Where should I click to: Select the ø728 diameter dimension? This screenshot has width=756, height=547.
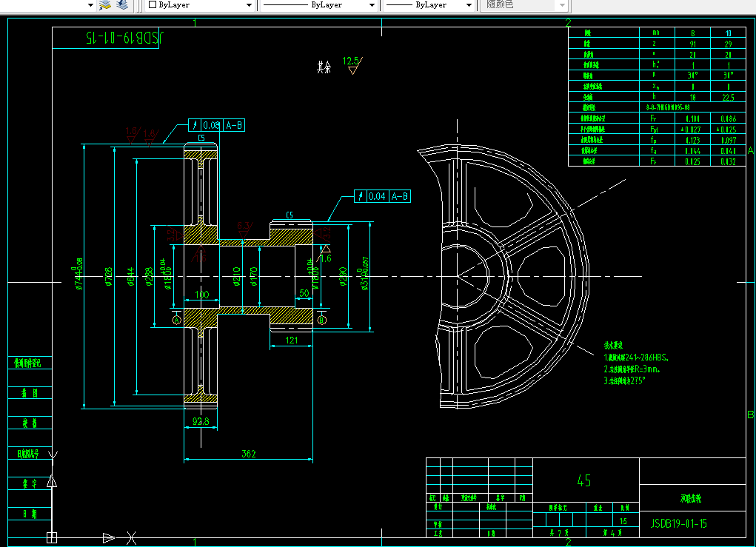[109, 277]
